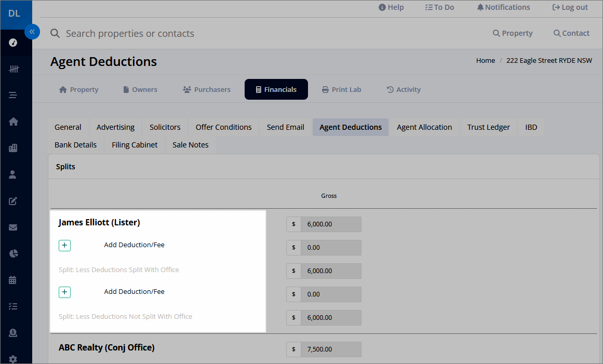Open the Trust Ledger tab
Viewport: 603px width, 364px height.
click(488, 127)
